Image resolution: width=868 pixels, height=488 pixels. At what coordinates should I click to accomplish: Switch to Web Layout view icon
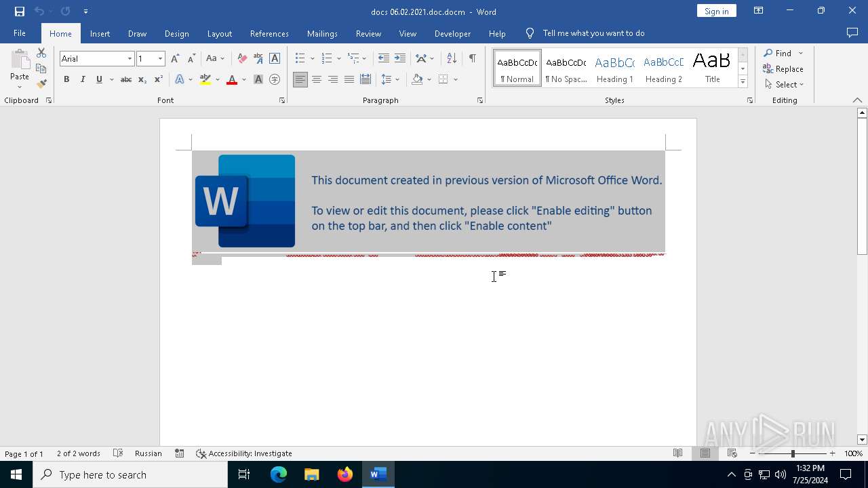(732, 453)
